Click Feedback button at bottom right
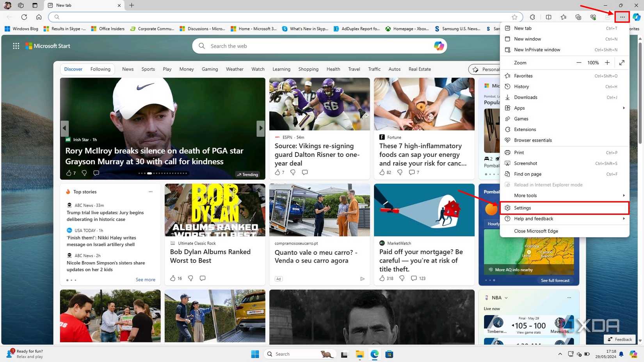Image resolution: width=644 pixels, height=362 pixels. click(620, 339)
